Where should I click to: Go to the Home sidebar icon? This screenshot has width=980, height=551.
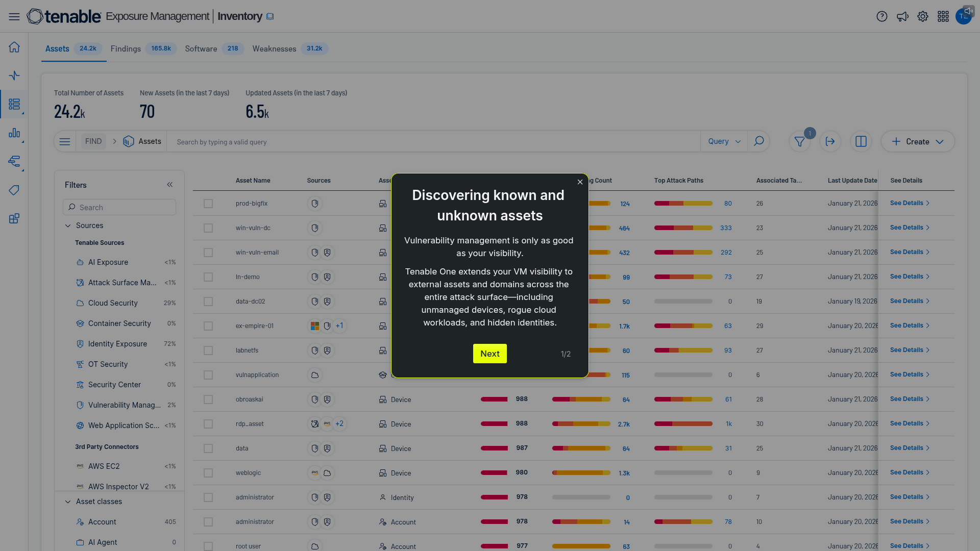(14, 47)
